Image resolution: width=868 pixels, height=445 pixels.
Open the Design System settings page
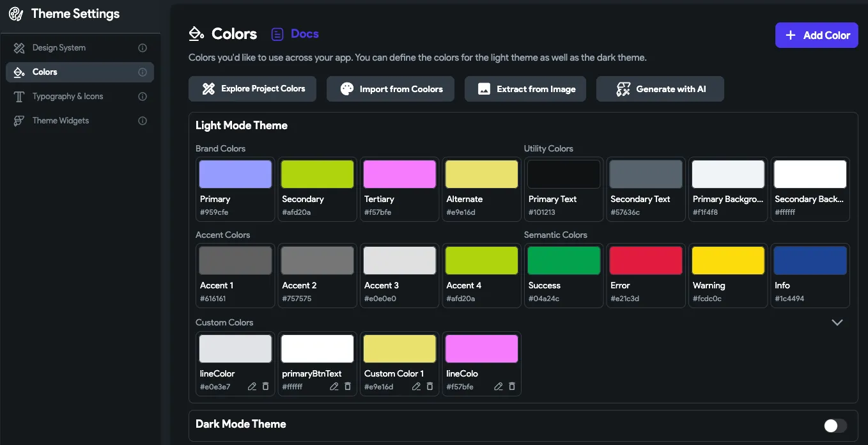point(59,48)
